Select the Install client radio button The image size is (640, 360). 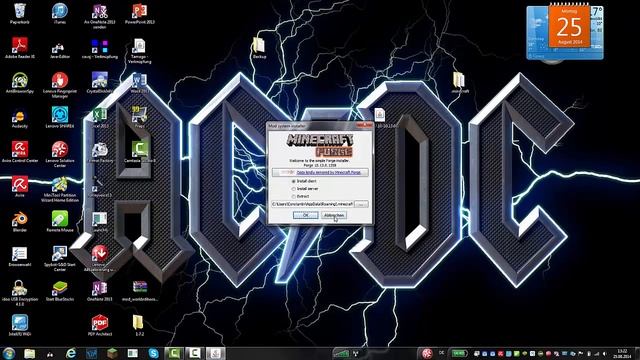[294, 181]
